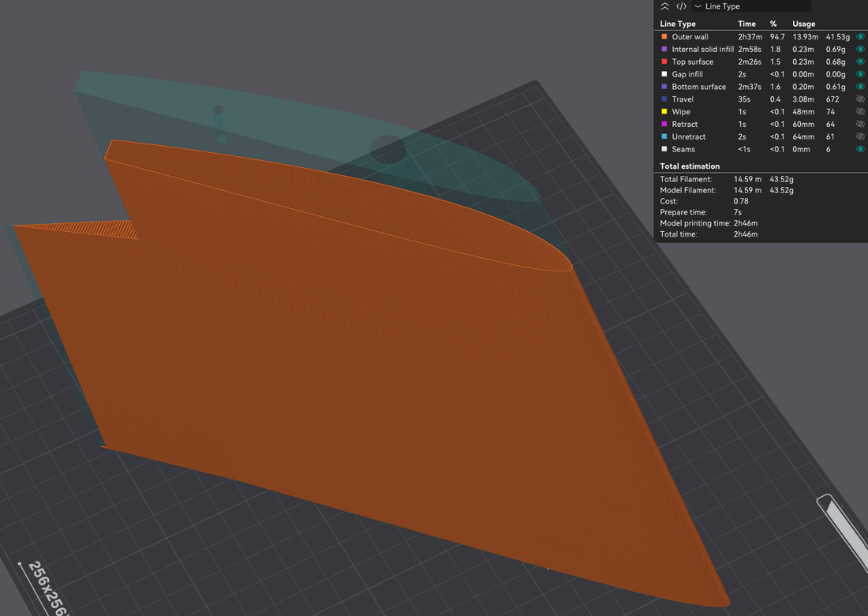Viewport: 868px width, 616px height.
Task: Hide the Top surface lines
Action: (x=860, y=62)
